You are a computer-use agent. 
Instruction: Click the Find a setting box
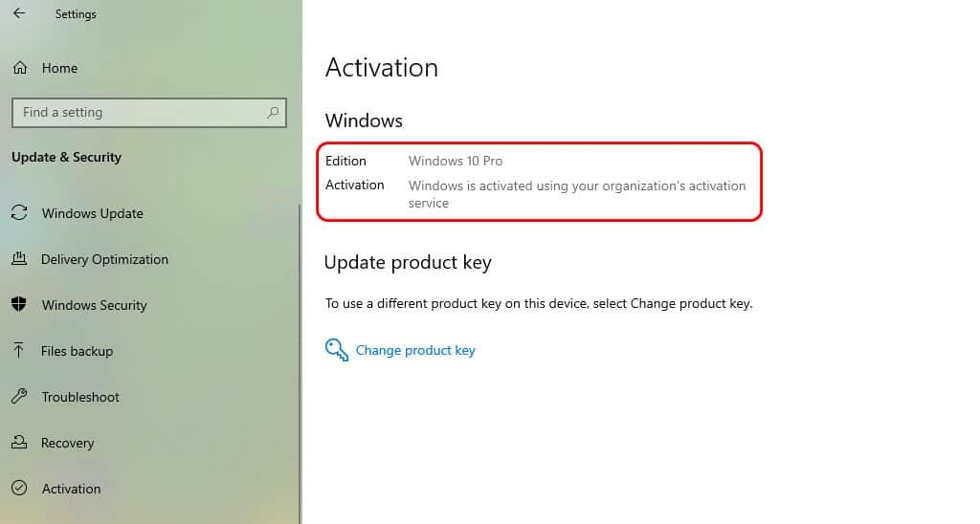coord(148,113)
